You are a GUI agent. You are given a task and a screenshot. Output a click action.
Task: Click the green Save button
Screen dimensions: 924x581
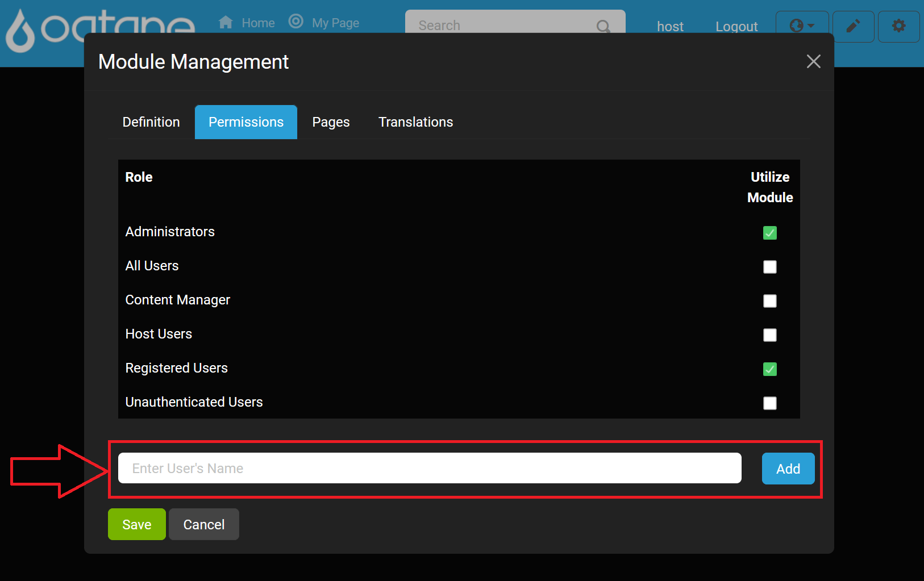[x=137, y=524]
